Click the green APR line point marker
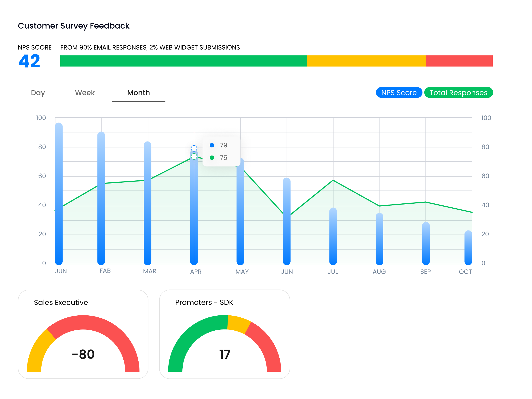The image size is (532, 399). click(194, 156)
